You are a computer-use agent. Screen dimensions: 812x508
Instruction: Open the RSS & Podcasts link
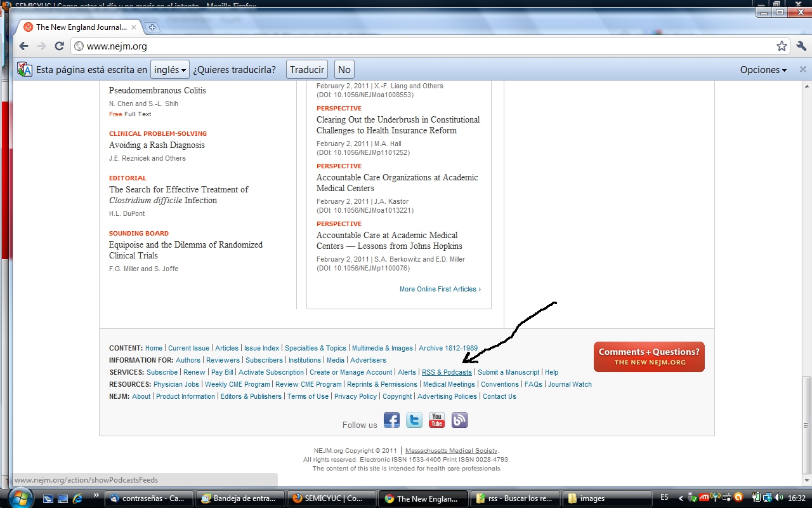pyautogui.click(x=447, y=372)
